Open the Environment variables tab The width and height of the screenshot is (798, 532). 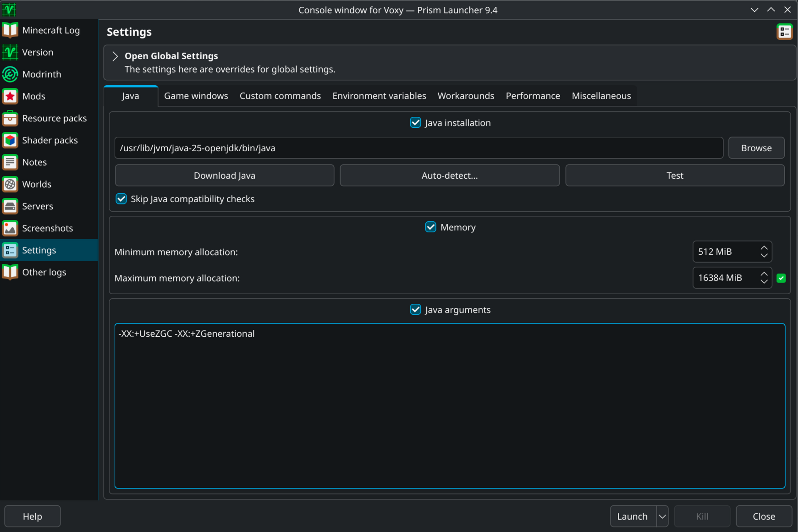(379, 96)
